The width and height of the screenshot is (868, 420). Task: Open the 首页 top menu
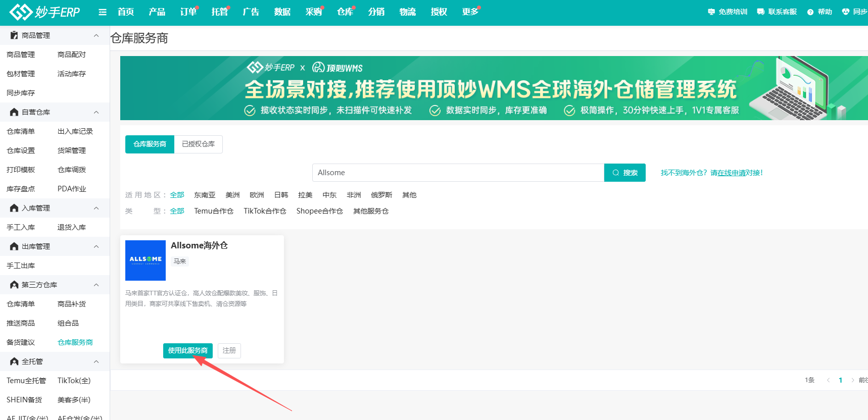(x=126, y=12)
